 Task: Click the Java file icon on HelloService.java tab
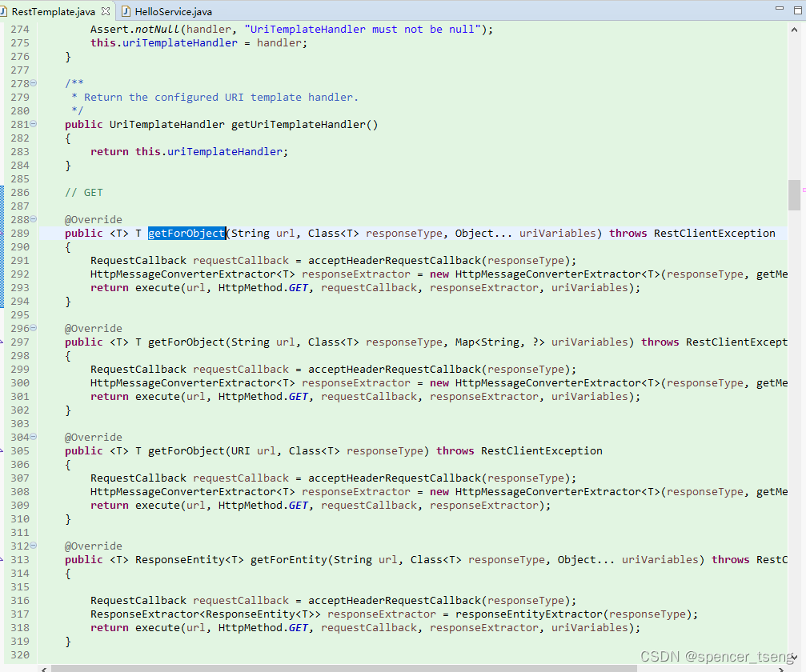pyautogui.click(x=125, y=12)
